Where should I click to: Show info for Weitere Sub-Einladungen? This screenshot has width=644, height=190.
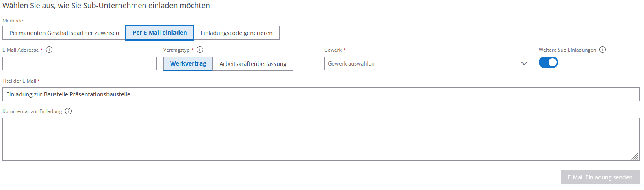click(603, 50)
